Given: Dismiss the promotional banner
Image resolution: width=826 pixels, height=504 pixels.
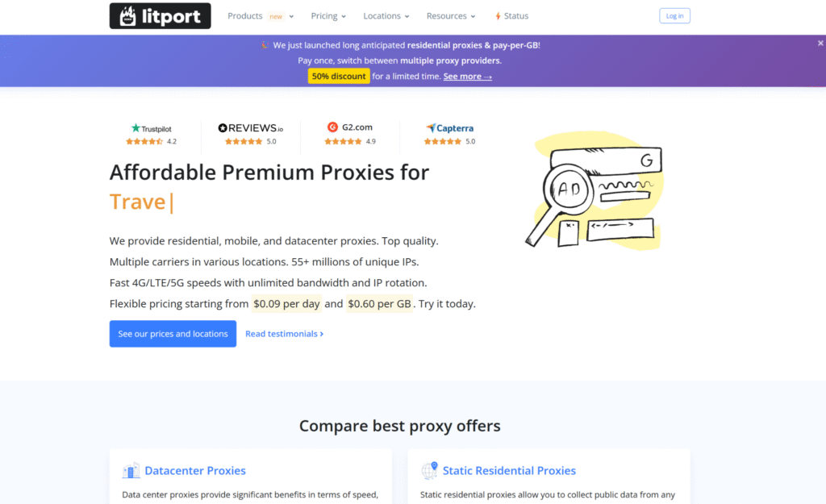Looking at the screenshot, I should tap(820, 44).
